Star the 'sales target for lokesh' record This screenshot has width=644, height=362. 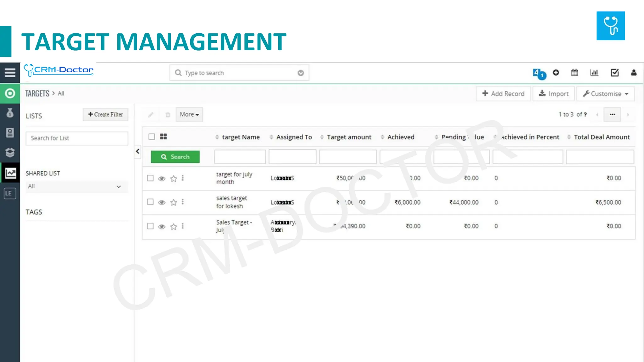pos(174,202)
